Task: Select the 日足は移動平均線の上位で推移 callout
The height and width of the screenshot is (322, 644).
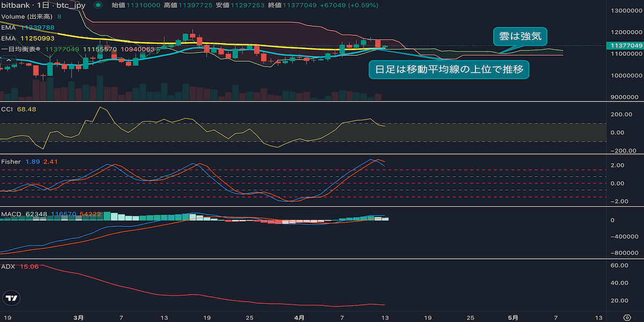Action: coord(449,69)
